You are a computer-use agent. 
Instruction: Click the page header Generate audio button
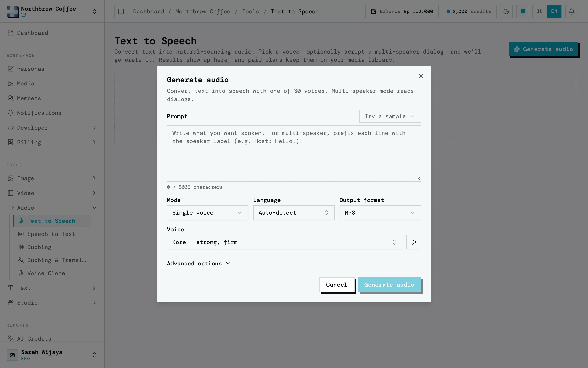543,49
